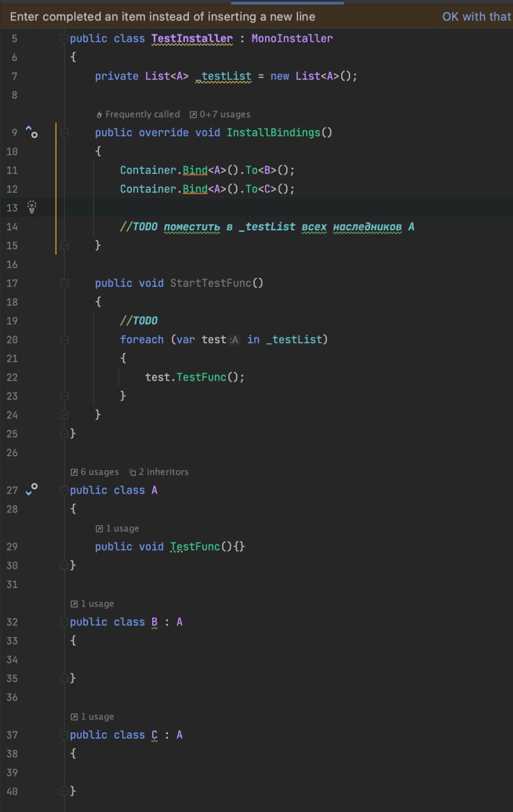
Task: Click Bind in the To<B> binding line
Action: [x=195, y=170]
